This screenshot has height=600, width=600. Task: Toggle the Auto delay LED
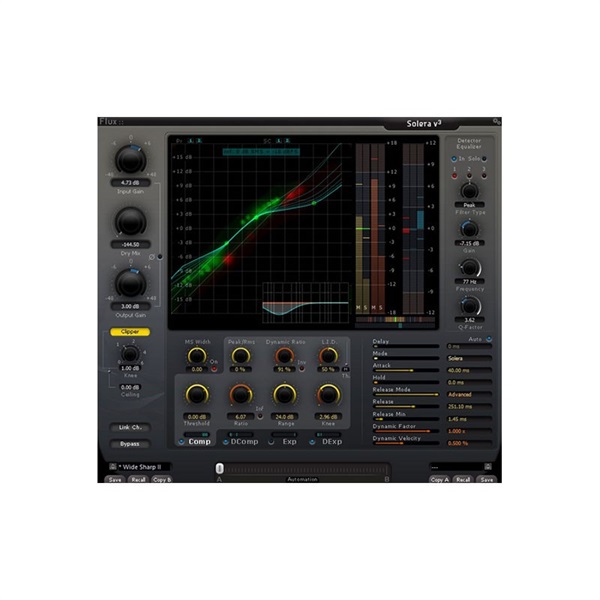[x=489, y=339]
